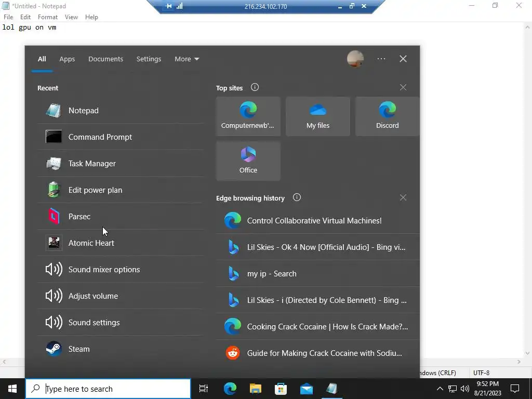The height and width of the screenshot is (399, 532).
Task: Open Notepad Edit menu
Action: [25, 17]
